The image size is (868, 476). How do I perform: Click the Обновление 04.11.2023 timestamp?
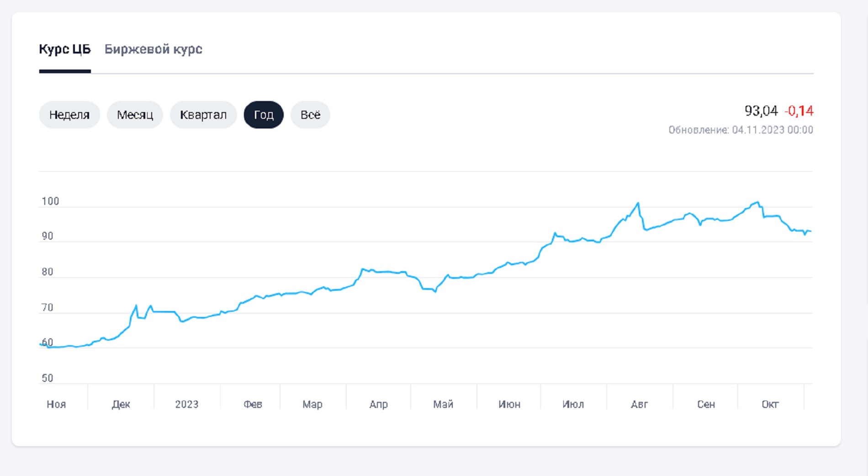pos(741,130)
